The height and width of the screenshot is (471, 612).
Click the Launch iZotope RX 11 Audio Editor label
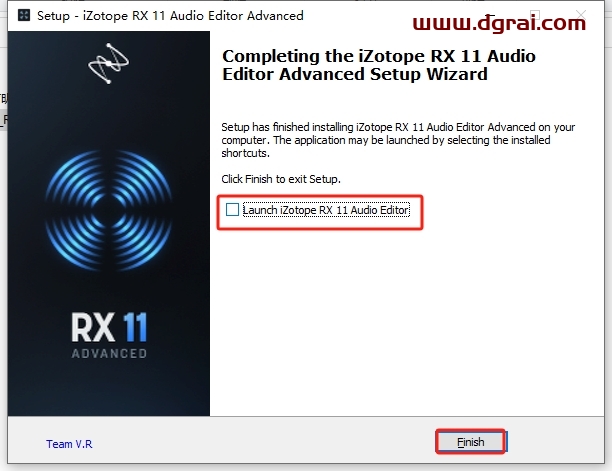tap(326, 210)
